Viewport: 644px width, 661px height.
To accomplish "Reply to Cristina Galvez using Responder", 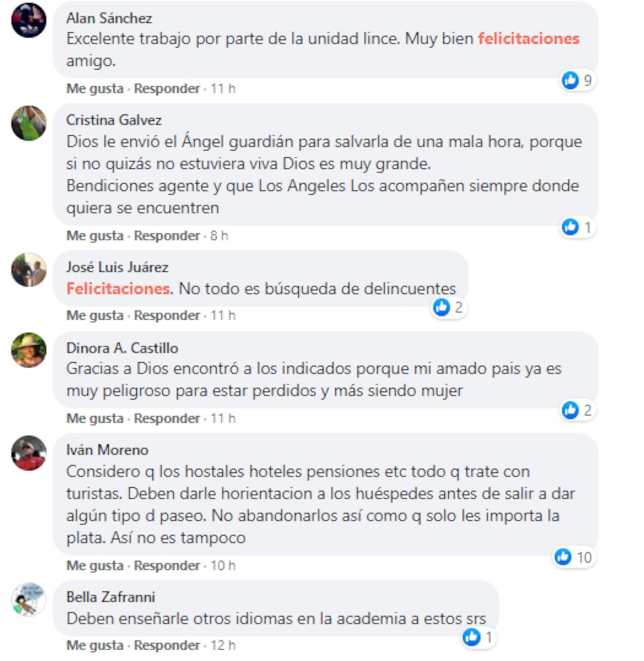I will pos(167,236).
